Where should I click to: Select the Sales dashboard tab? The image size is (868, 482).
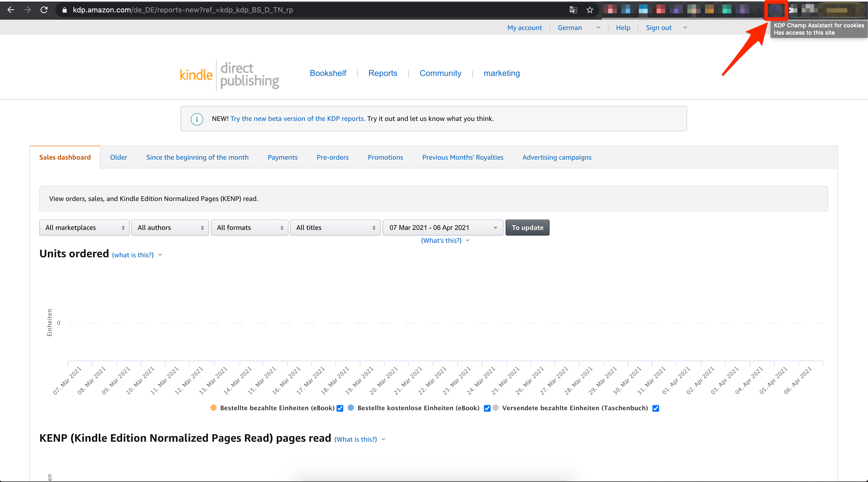65,157
